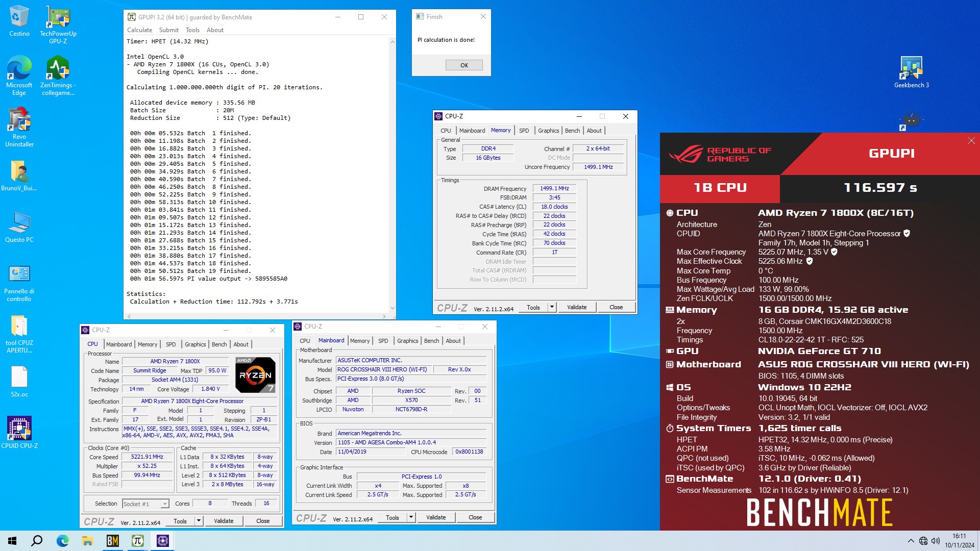This screenshot has width=980, height=551.
Task: Open Pannello di controllo icon
Action: 19,283
